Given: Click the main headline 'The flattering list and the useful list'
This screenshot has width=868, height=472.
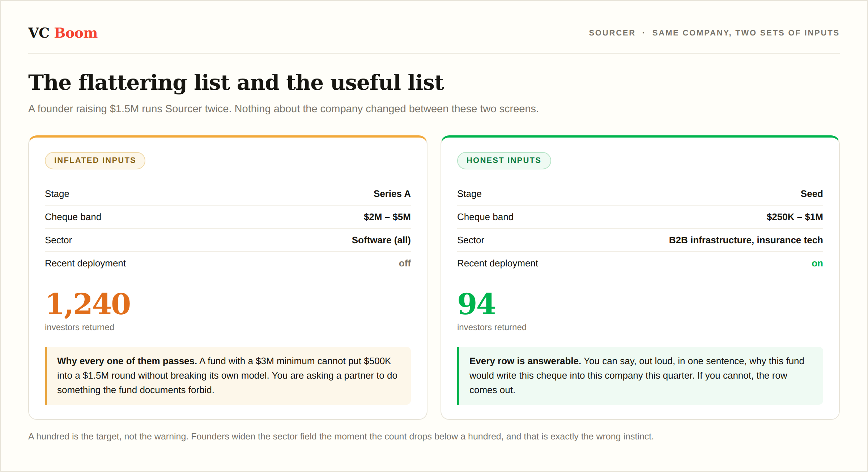Looking at the screenshot, I should point(236,82).
